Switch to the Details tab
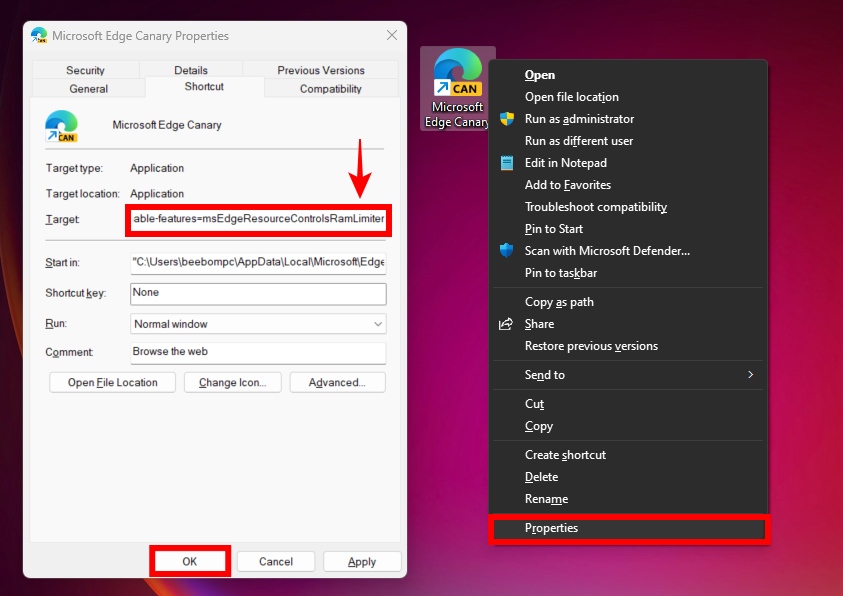Image resolution: width=843 pixels, height=596 pixels. coord(191,70)
